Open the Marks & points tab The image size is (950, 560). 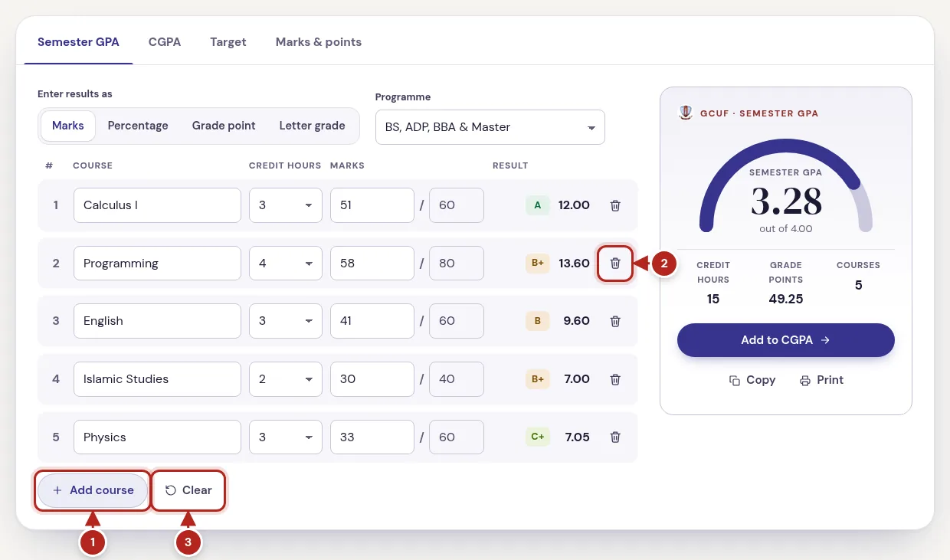pyautogui.click(x=319, y=42)
